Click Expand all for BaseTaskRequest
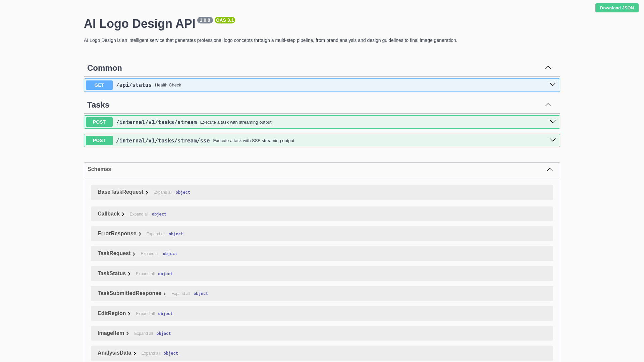This screenshot has width=644, height=362. [163, 192]
